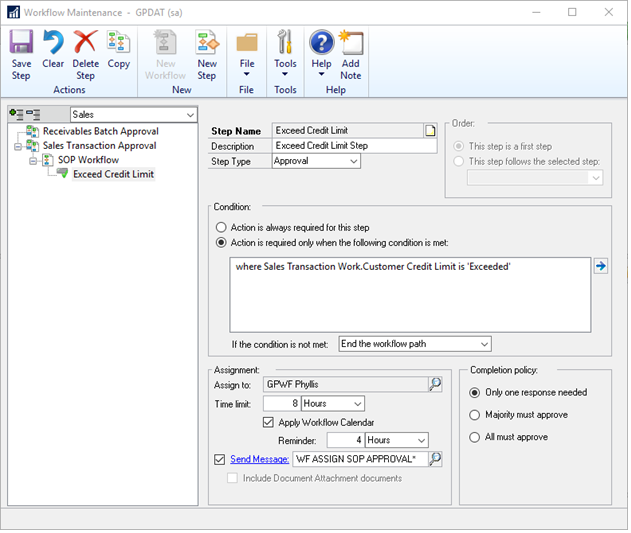Uncheck Apply Workflow Calendar
Screen dimensions: 631x533
pos(269,422)
